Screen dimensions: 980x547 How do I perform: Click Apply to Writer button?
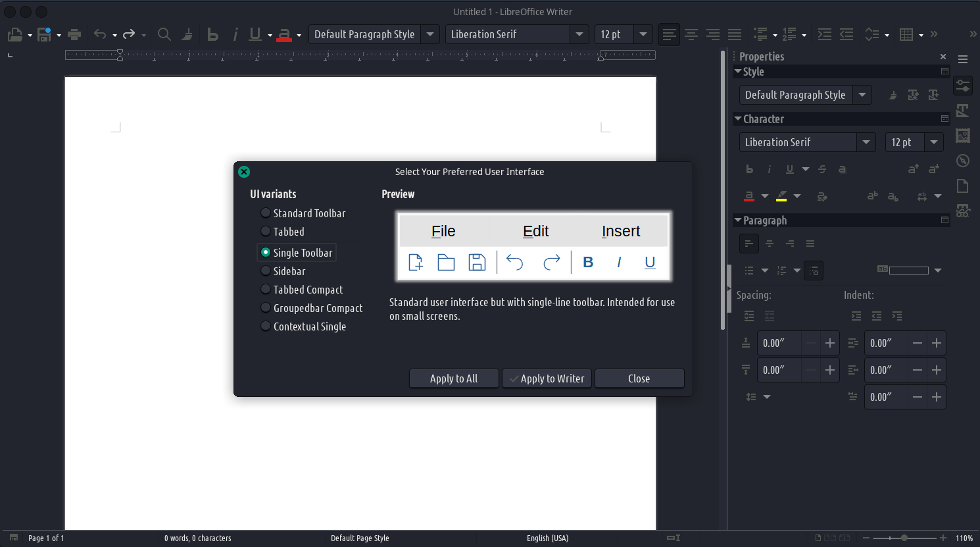(x=547, y=378)
